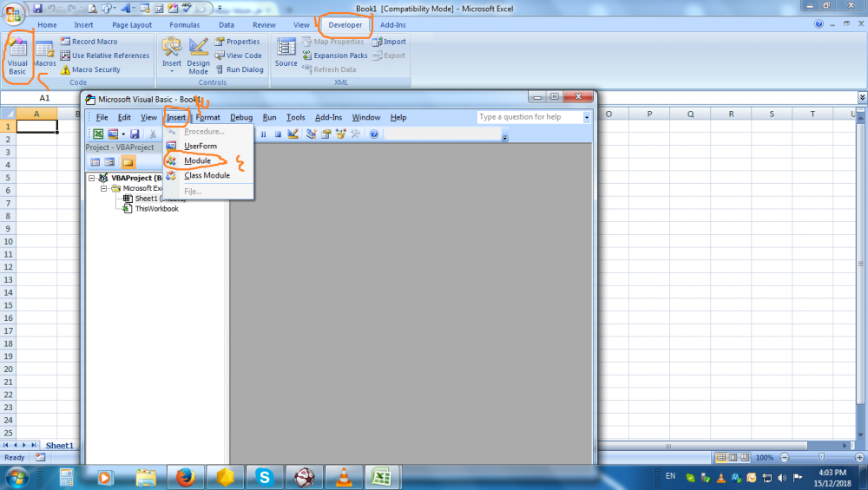Open the Insert object dropdown arrow in VBA toolbar
This screenshot has width=868, height=490.
click(x=123, y=134)
